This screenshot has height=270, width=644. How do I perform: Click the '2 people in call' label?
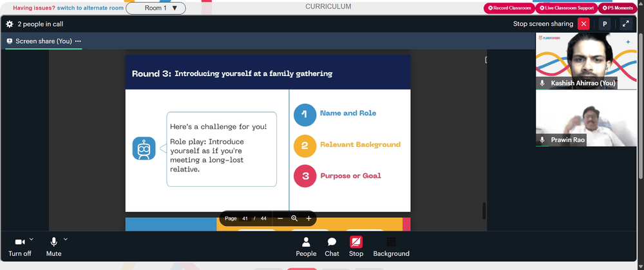click(40, 24)
